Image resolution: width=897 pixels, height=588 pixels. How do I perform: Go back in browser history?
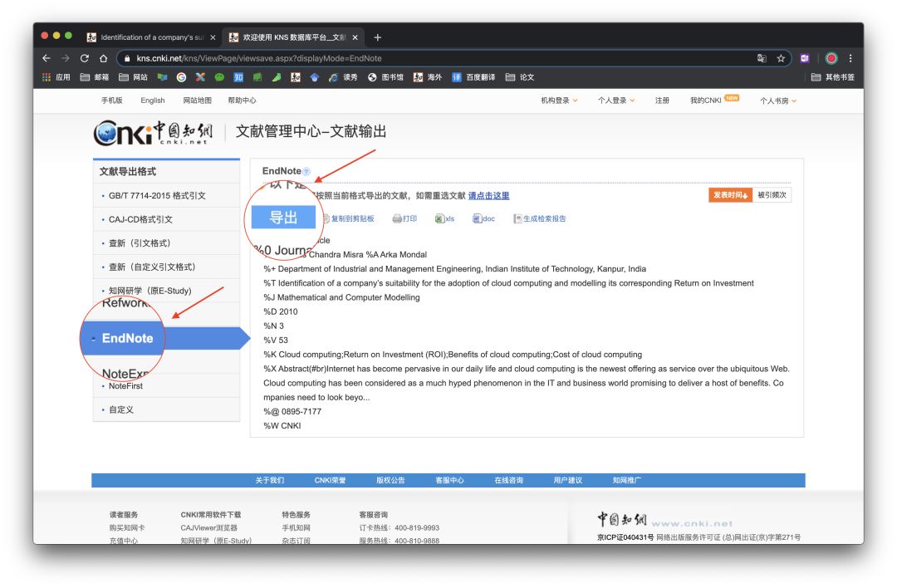[x=47, y=58]
